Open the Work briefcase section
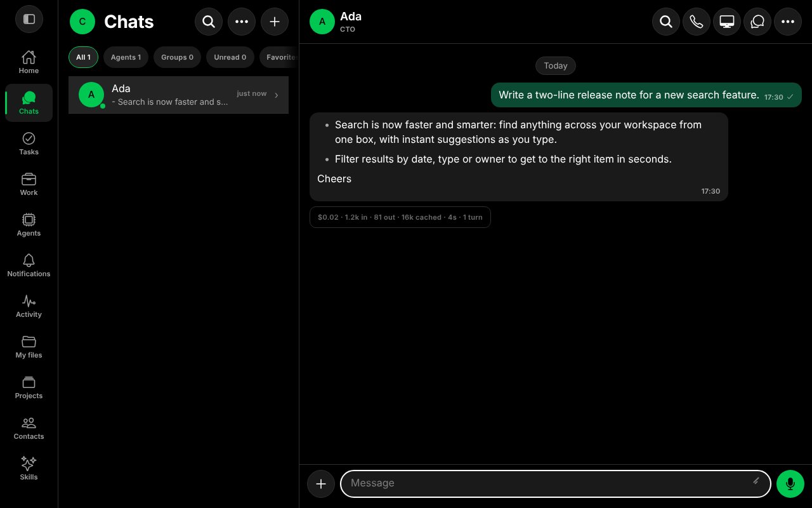Viewport: 812px width, 508px height. 29,184
